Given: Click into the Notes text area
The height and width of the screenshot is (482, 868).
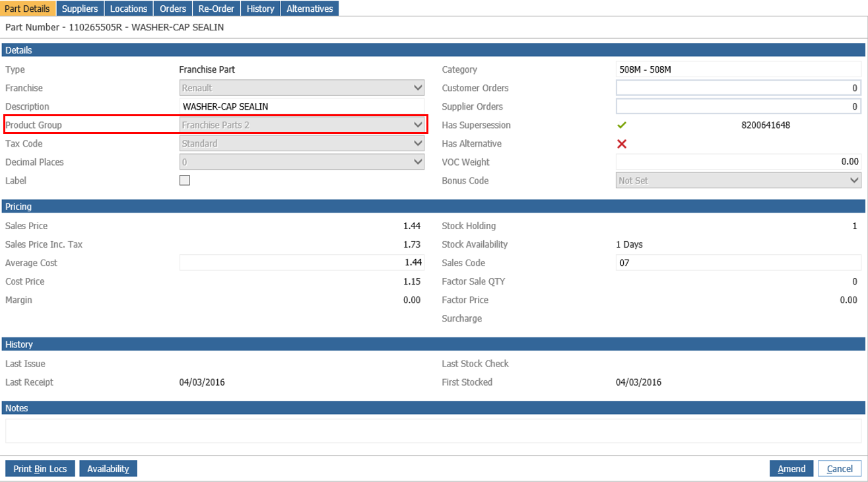Looking at the screenshot, I should [x=434, y=430].
